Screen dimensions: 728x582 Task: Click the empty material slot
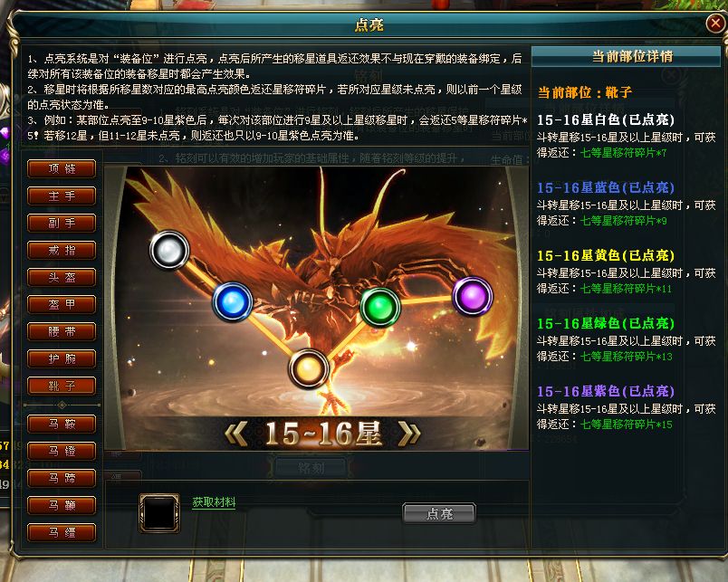click(159, 512)
